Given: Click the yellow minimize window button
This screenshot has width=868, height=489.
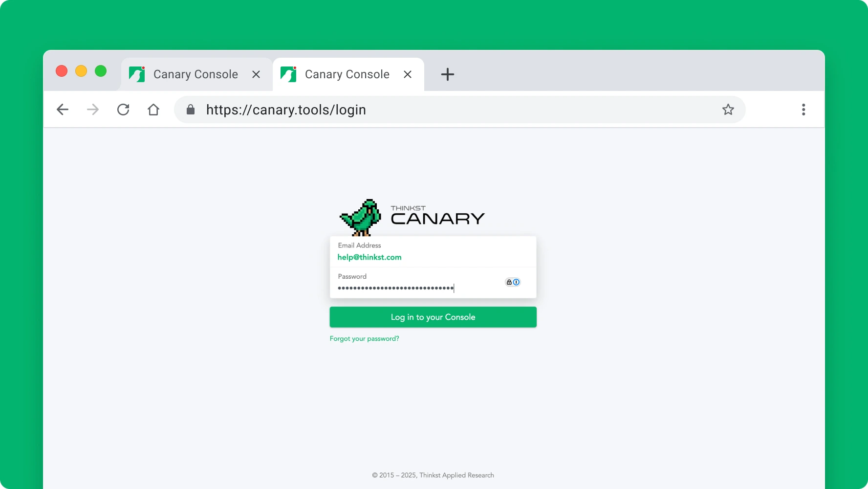Looking at the screenshot, I should pos(81,71).
